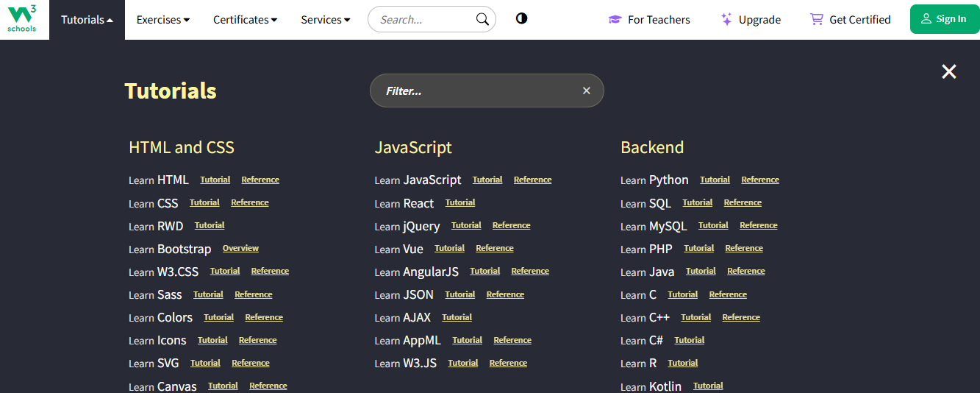This screenshot has width=980, height=393.
Task: Close the Tutorials overlay with the large X
Action: (x=949, y=71)
